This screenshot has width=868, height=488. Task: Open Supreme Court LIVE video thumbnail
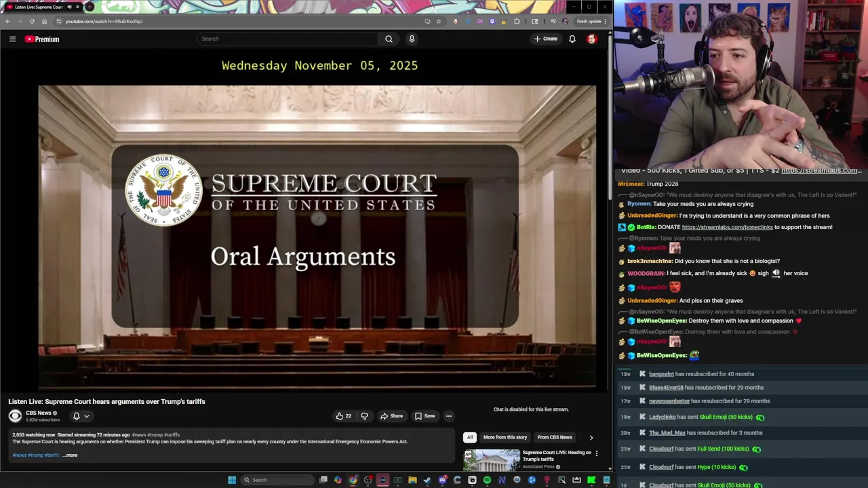tap(492, 460)
